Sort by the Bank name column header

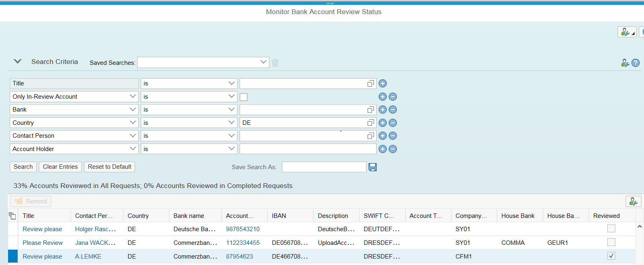click(189, 216)
